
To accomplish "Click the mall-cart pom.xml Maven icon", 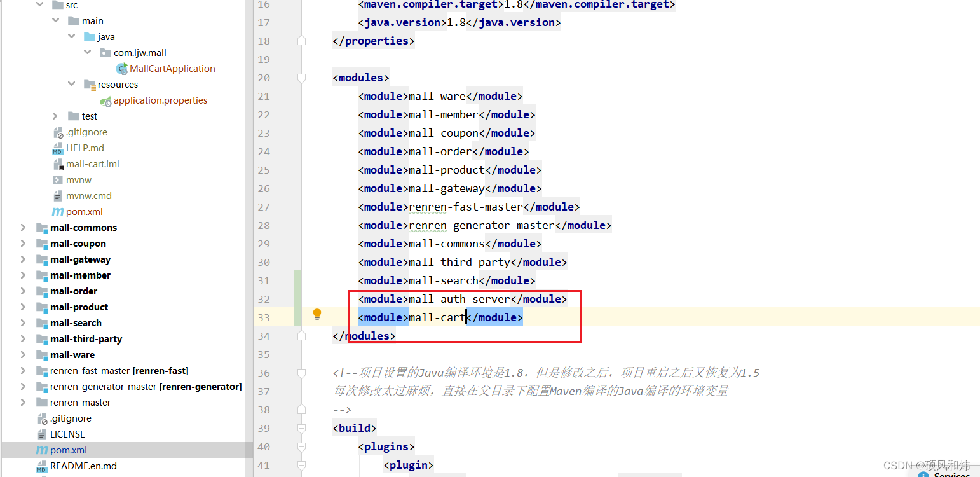I will (58, 212).
